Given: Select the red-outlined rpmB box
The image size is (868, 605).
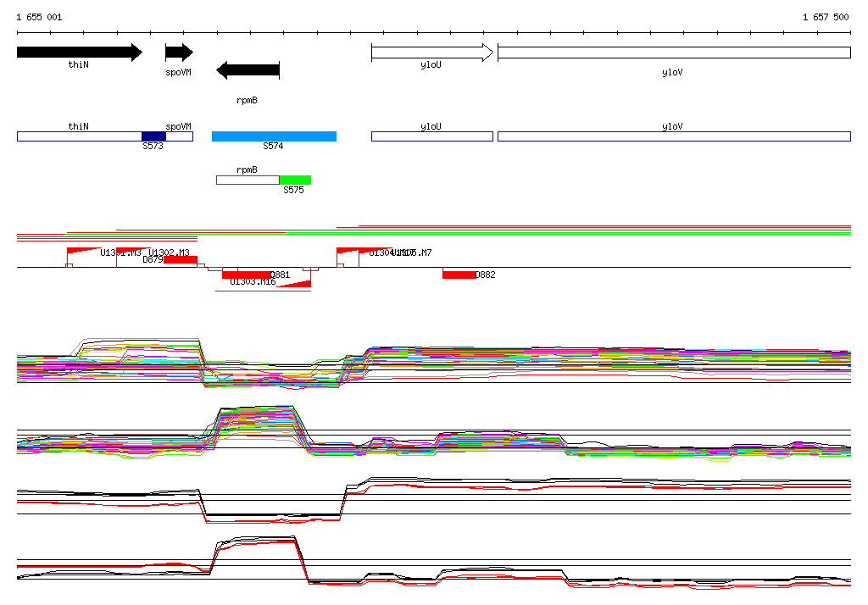Looking at the screenshot, I should coord(248,180).
